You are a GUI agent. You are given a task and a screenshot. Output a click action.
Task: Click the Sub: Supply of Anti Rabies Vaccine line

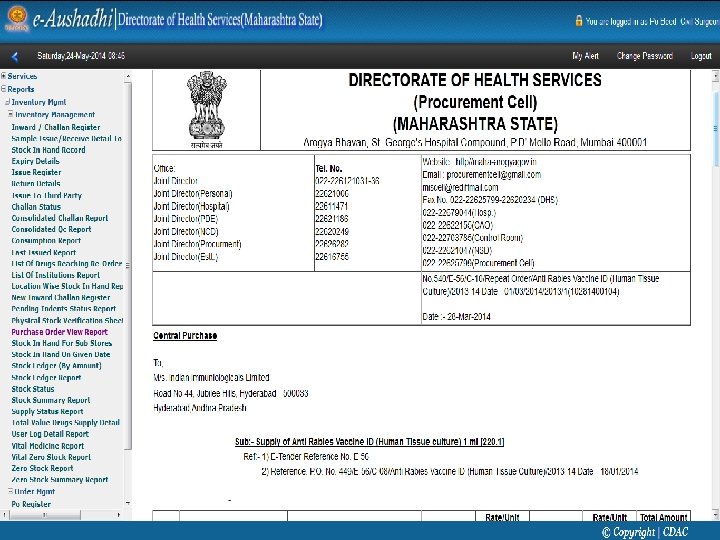point(370,442)
